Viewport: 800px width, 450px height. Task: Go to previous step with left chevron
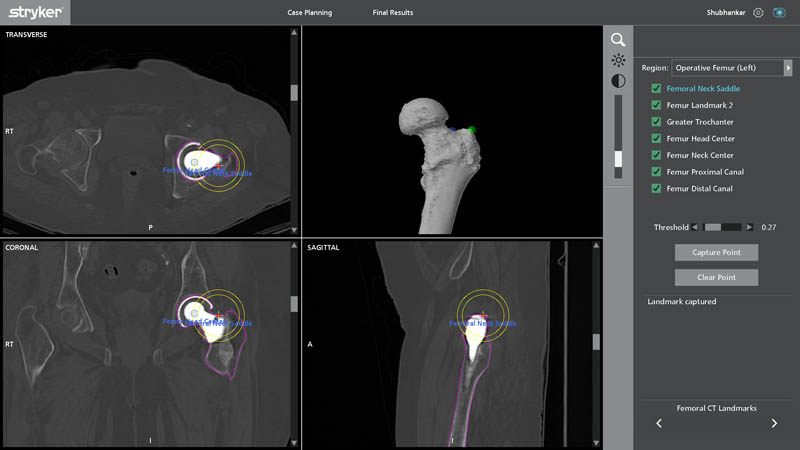(659, 423)
